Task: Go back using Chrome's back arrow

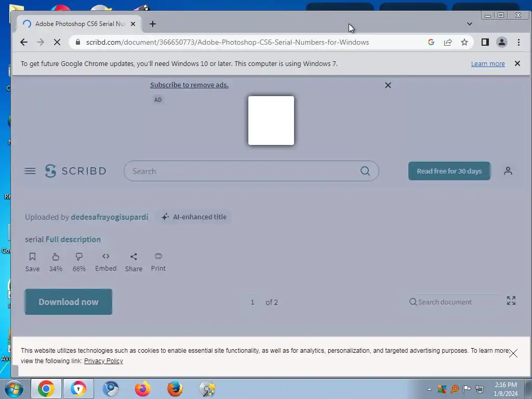Action: 24,42
